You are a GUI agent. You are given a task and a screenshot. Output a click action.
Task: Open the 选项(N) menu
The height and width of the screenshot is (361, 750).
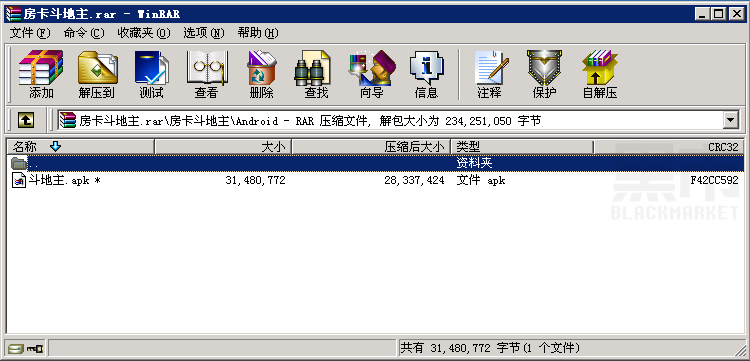click(x=204, y=33)
